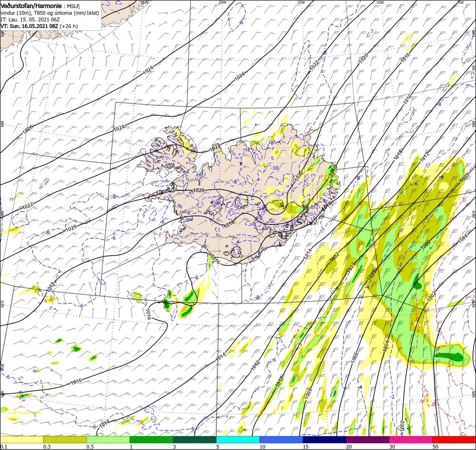The image size is (476, 450).
Task: Click the 'VT: Sun. 16.05.2021 08Z' valid time
Action: point(29,26)
